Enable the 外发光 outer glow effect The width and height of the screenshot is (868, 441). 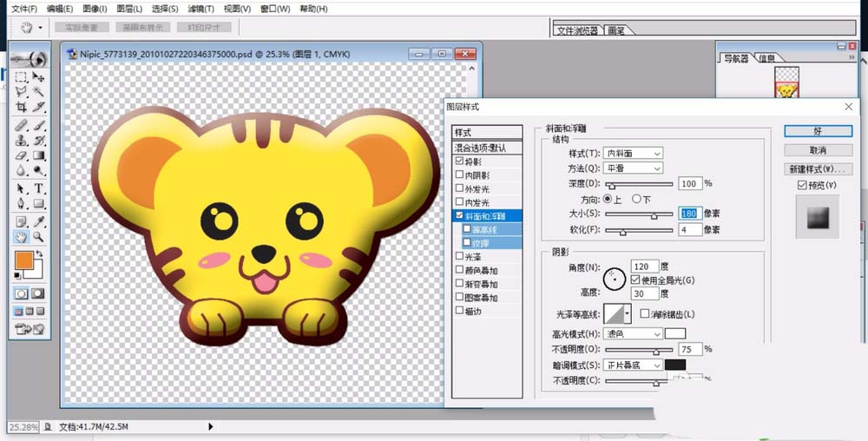459,188
